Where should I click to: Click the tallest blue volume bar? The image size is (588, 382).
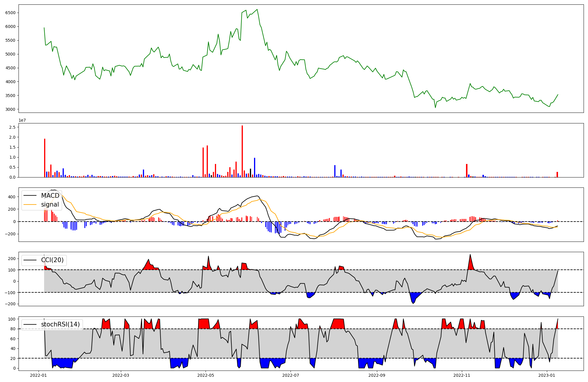(x=255, y=167)
